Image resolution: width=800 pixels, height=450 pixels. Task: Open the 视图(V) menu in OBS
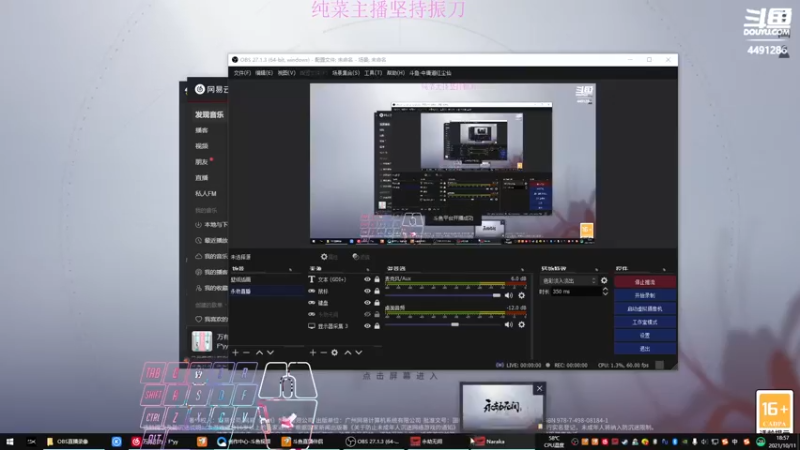286,73
